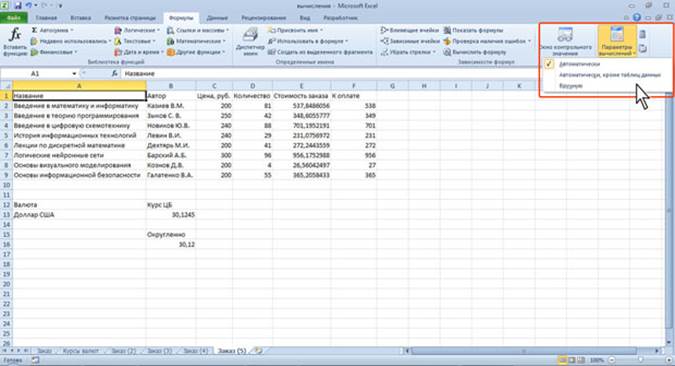Toggle Show Formulas (Показать формулы)
Screen dimensions: 675x366
[473, 30]
